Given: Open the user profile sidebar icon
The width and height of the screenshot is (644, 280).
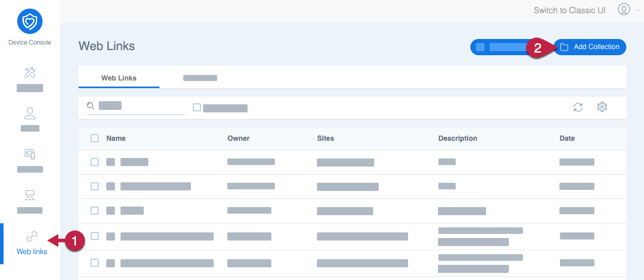Looking at the screenshot, I should click(x=30, y=113).
